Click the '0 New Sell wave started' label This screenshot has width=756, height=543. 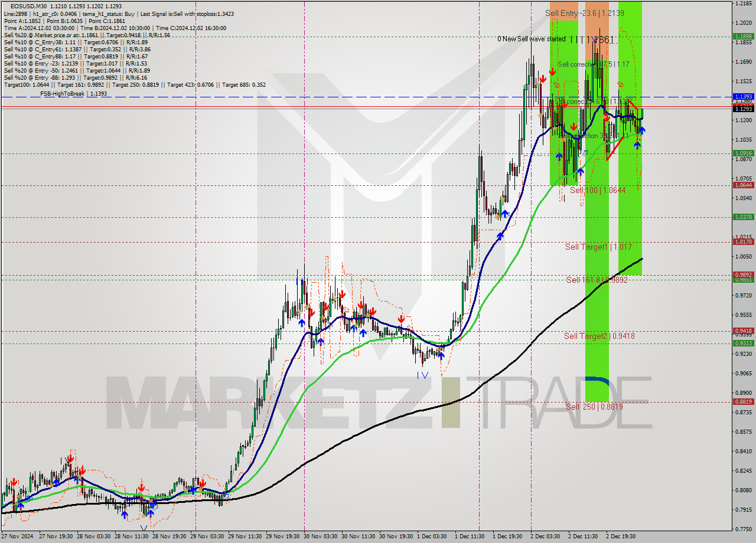(x=531, y=39)
